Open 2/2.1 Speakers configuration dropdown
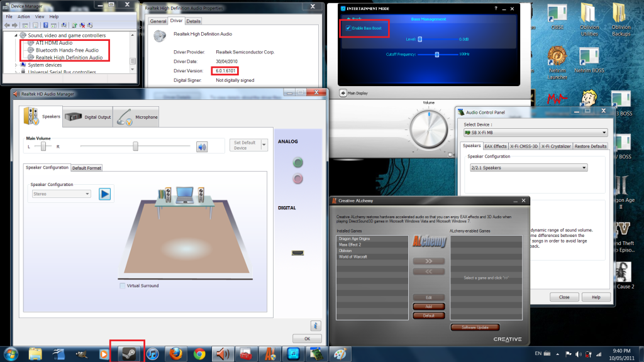 point(528,167)
